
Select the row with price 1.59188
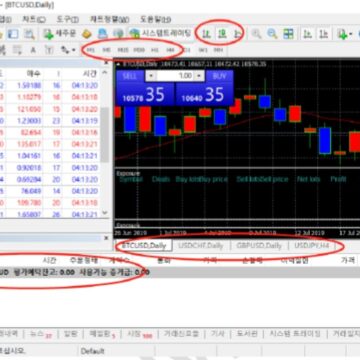[50, 86]
